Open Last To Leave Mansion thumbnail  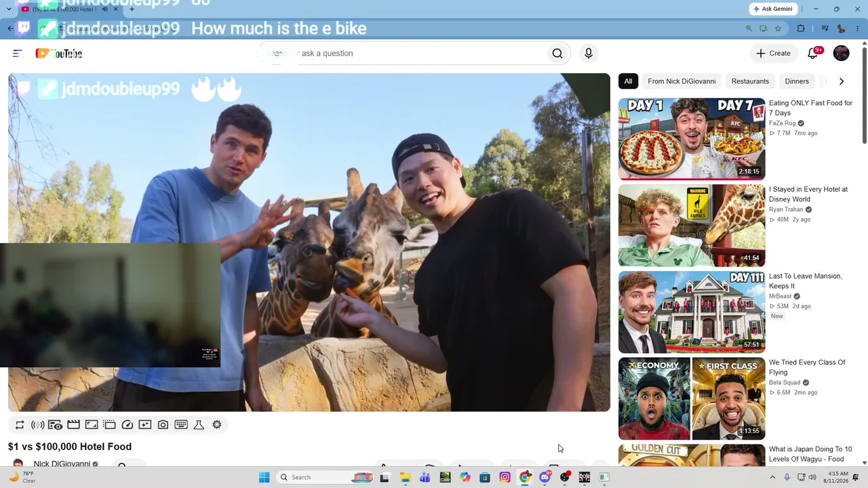(x=692, y=312)
